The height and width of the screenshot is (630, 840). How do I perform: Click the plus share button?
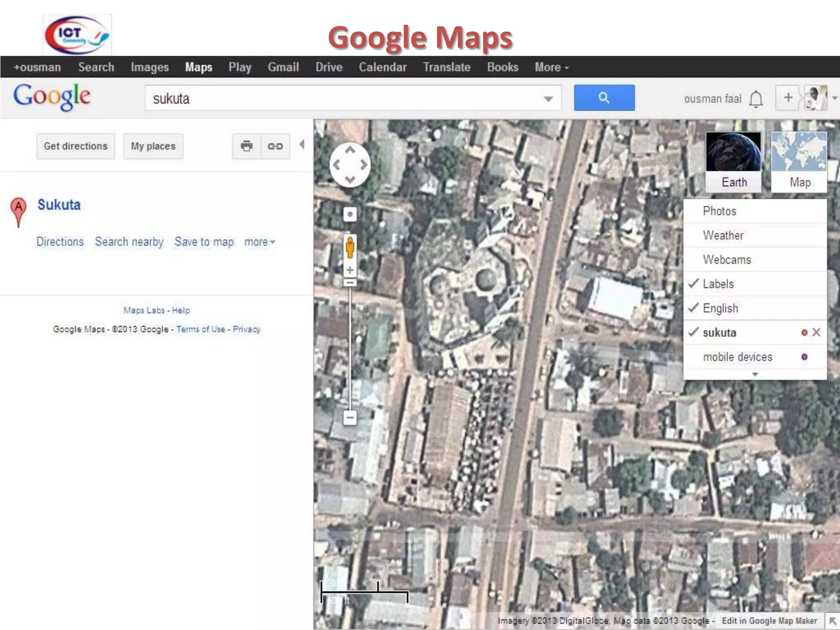coord(787,98)
